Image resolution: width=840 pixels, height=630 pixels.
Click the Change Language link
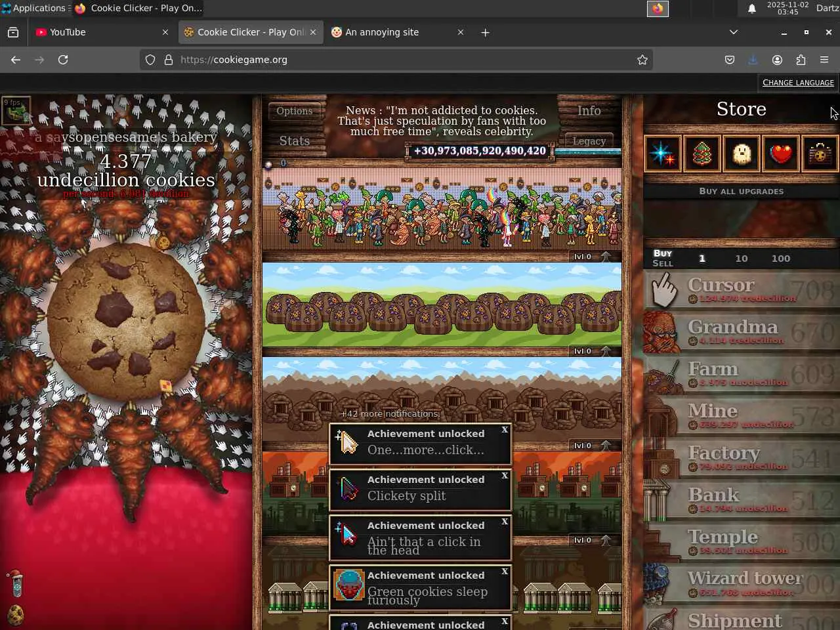pos(798,83)
